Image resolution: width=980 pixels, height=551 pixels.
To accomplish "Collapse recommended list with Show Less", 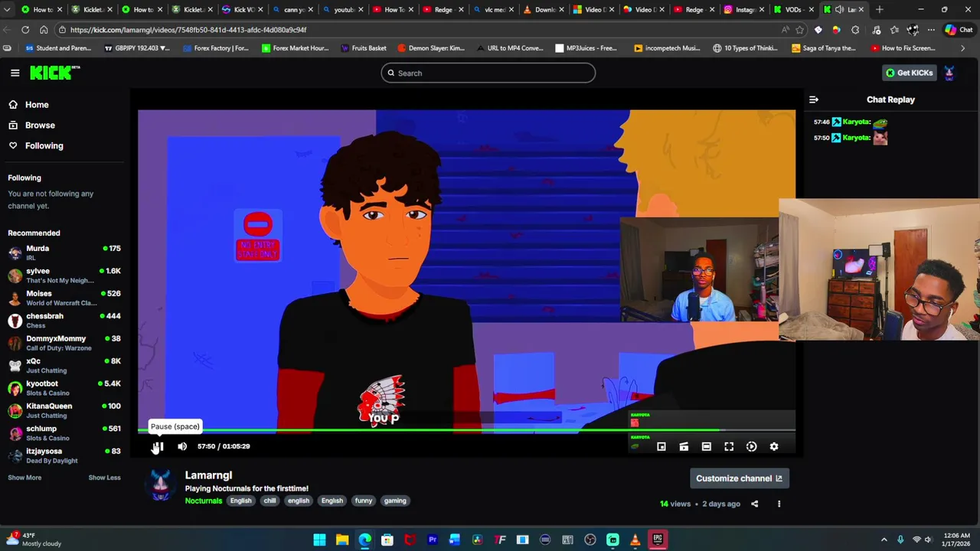I will [x=104, y=478].
